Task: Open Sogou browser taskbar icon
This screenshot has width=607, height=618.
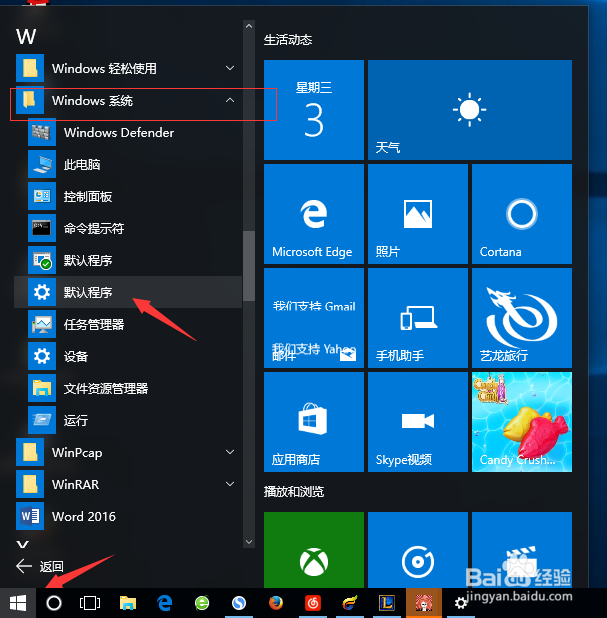Action: tap(239, 603)
